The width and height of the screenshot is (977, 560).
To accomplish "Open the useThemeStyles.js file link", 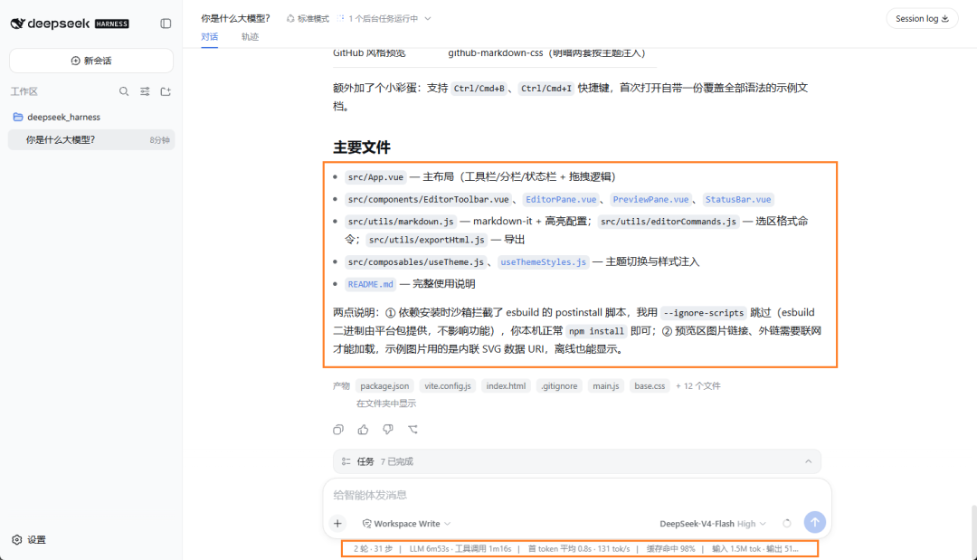I will click(544, 262).
